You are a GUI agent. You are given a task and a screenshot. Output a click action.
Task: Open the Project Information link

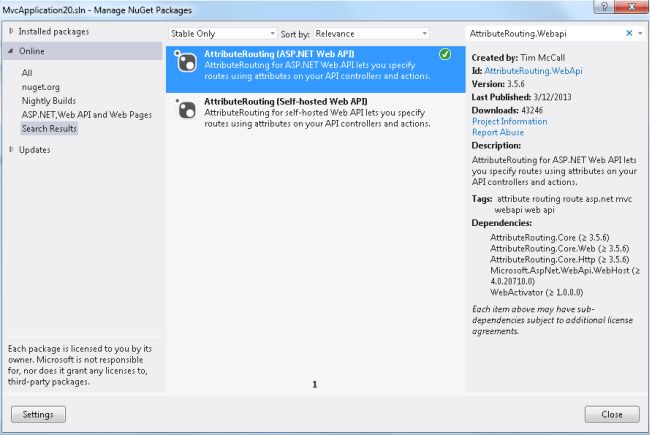tap(509, 122)
